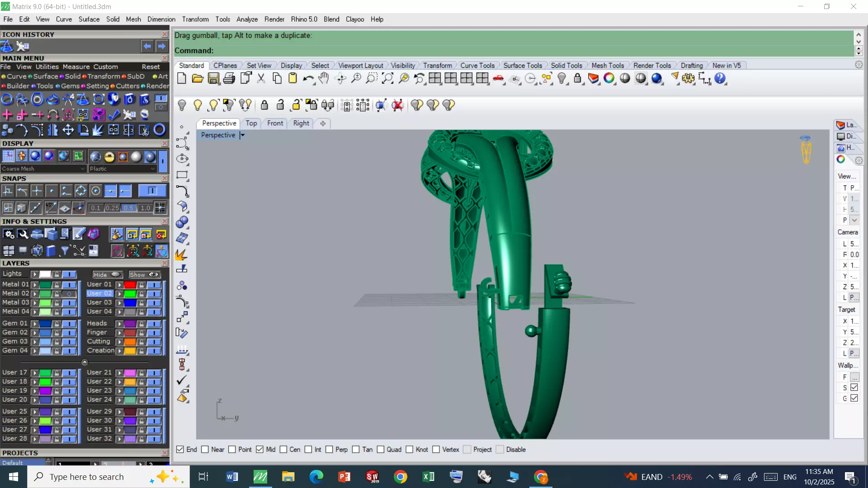Select the Pan hand tool

tap(323, 79)
